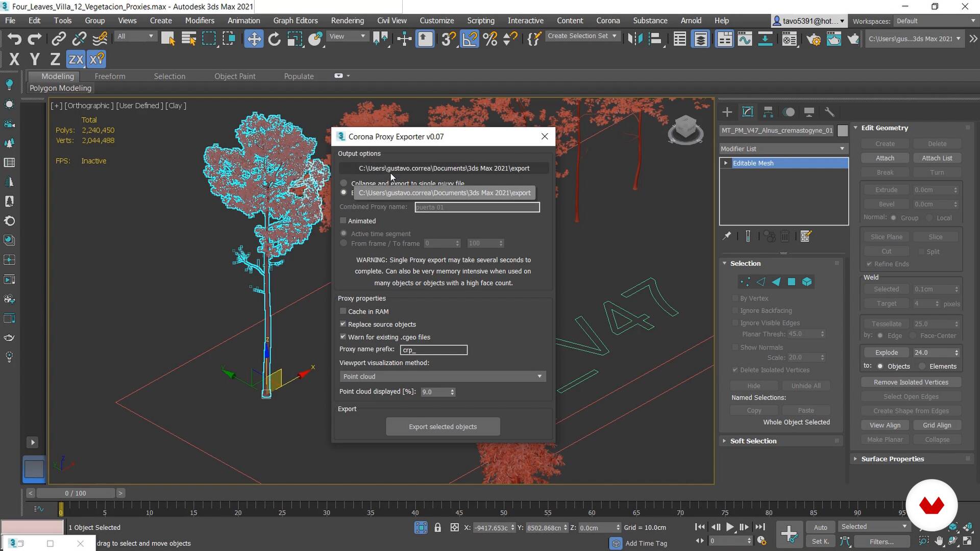This screenshot has width=980, height=551.
Task: Activate Select and Move tool
Action: click(254, 39)
